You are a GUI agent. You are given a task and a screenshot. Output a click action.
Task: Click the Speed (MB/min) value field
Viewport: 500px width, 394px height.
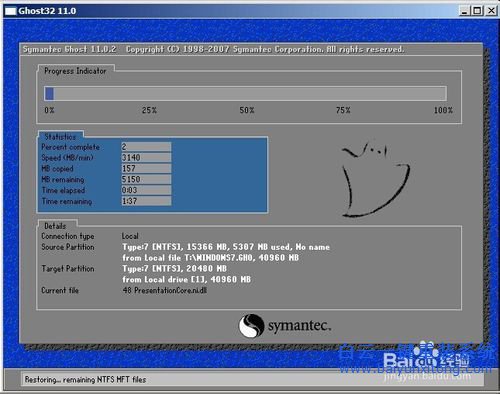(146, 157)
